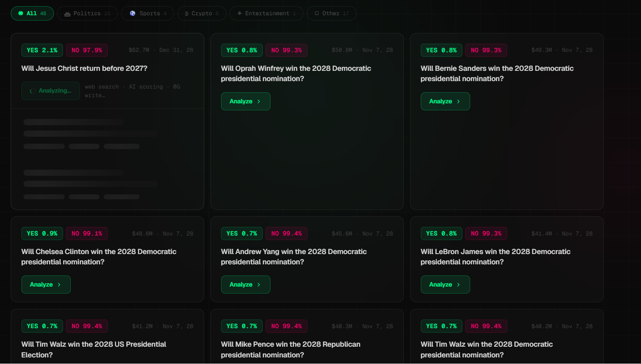Open the Mike Pence Republican nomination title
Image resolution: width=641 pixels, height=364 pixels.
(x=291, y=349)
